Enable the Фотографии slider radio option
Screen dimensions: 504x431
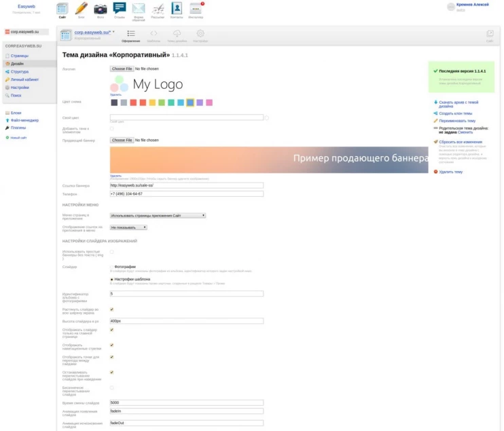[x=112, y=267]
